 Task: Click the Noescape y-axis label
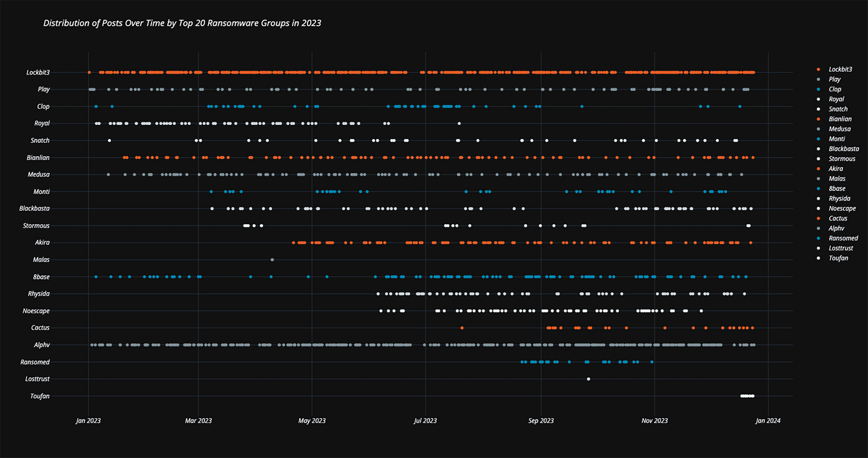(x=36, y=311)
